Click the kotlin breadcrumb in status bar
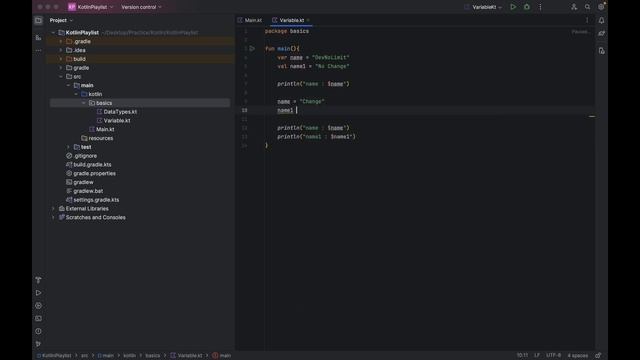The height and width of the screenshot is (360, 640). point(129,356)
